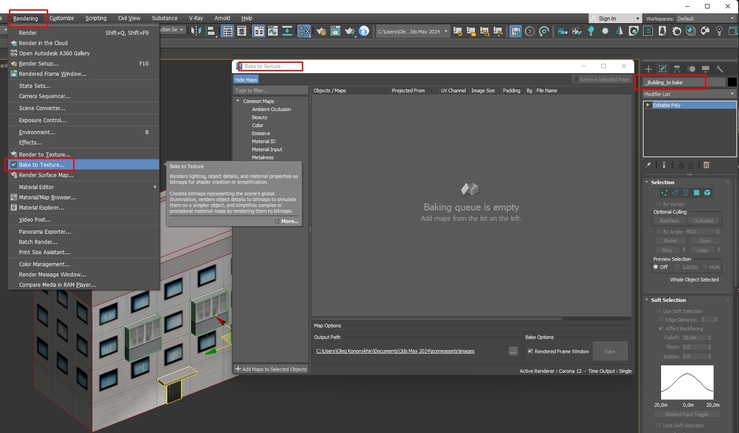
Task: Toggle the Rendered Frame Window checkbox
Action: (x=530, y=351)
